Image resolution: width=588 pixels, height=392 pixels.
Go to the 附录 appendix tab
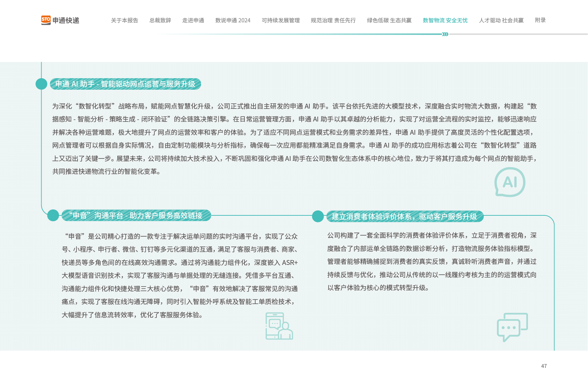540,20
